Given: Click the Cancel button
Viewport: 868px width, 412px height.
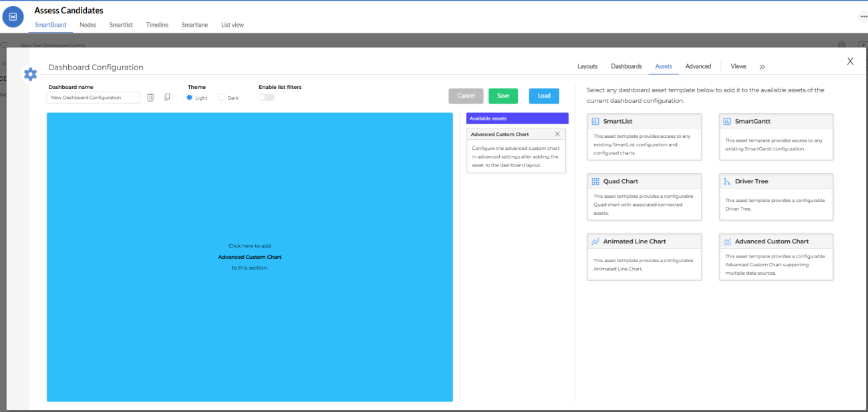Looking at the screenshot, I should pos(466,96).
